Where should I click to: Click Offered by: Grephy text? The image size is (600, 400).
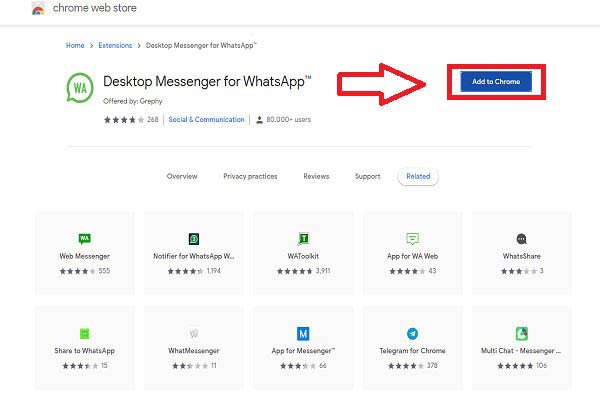132,101
